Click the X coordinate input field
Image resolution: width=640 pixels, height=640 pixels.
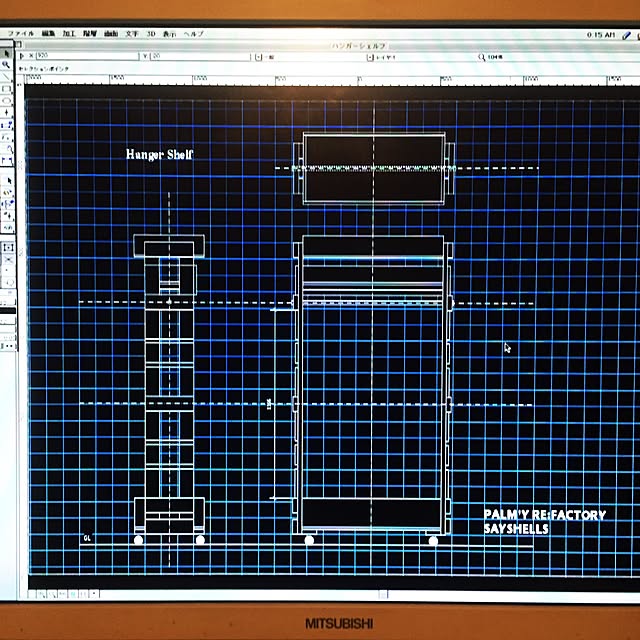pos(87,56)
